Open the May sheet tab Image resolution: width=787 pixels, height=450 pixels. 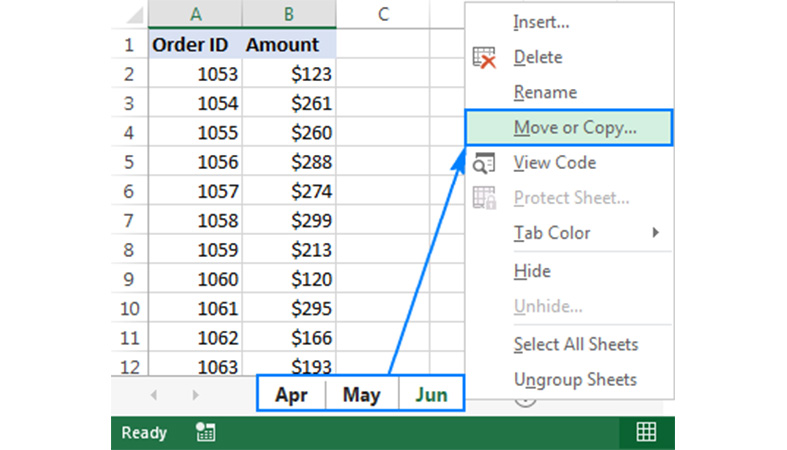click(x=361, y=394)
